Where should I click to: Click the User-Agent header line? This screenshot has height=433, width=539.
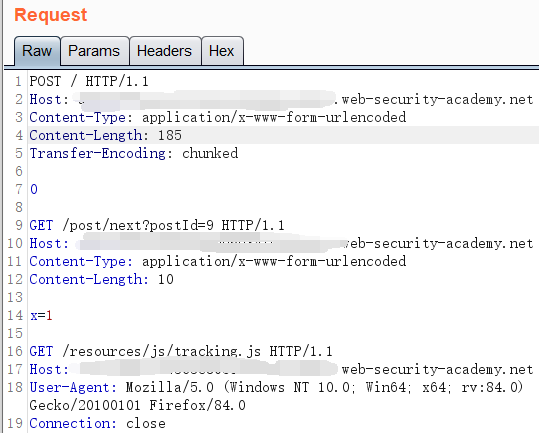[x=276, y=396]
